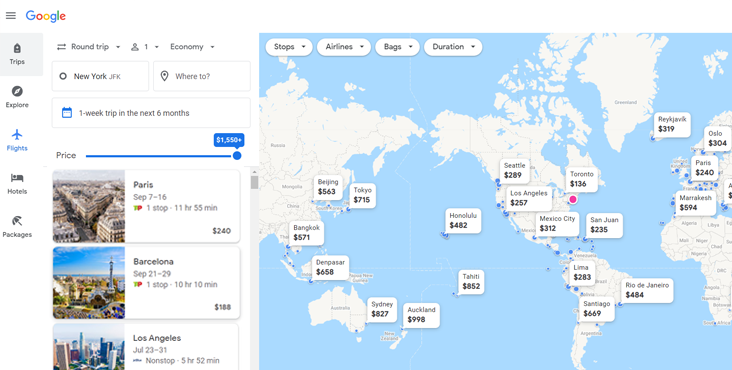Click the pink New York origin marker
This screenshot has height=370, width=732.
coord(573,200)
